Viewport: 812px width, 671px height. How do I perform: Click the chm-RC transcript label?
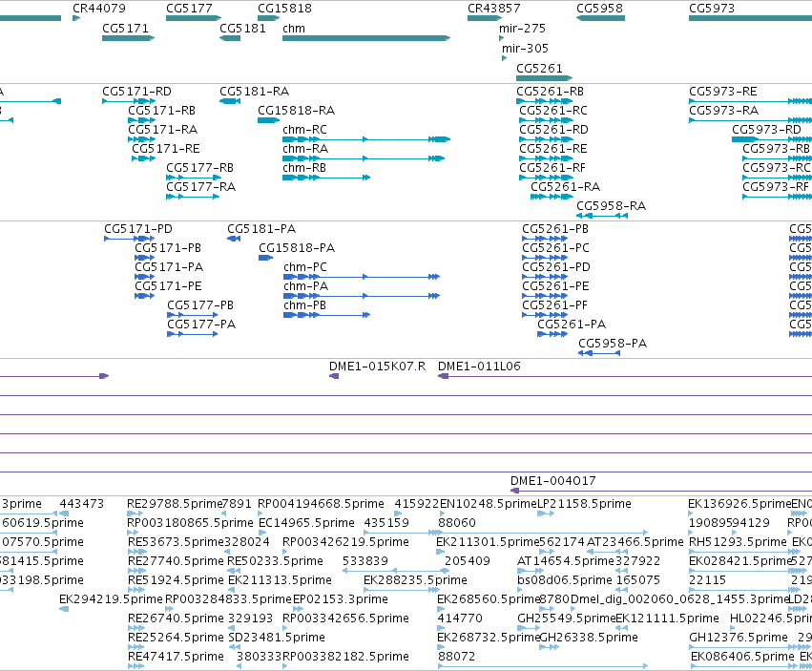point(304,130)
